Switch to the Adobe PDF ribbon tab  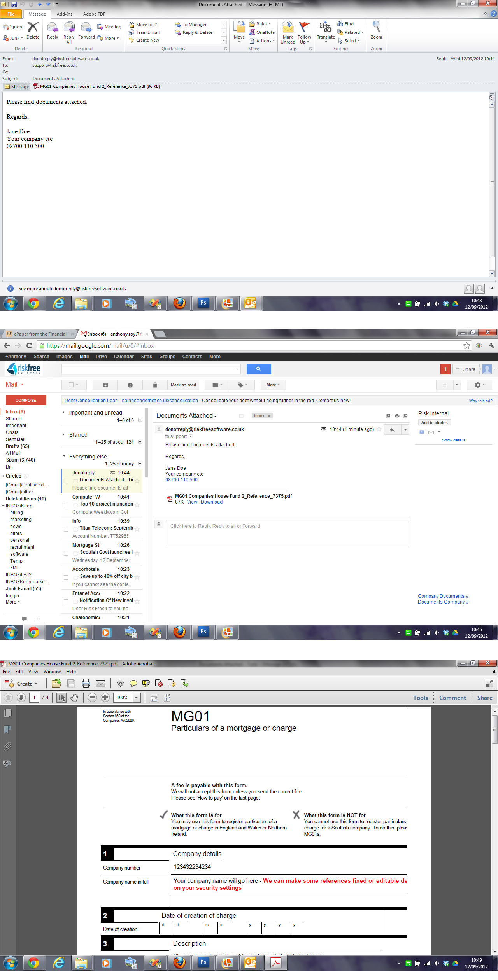point(94,14)
